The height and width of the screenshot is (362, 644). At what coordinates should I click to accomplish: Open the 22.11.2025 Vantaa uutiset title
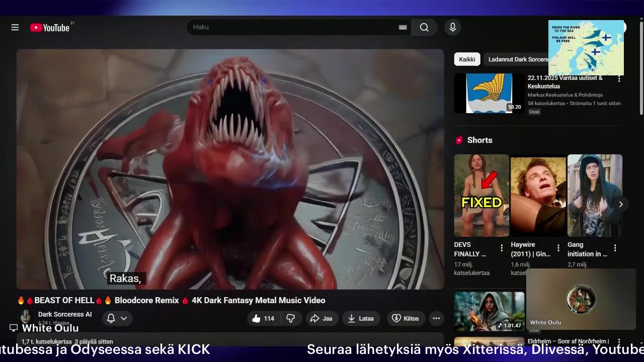[x=565, y=82]
